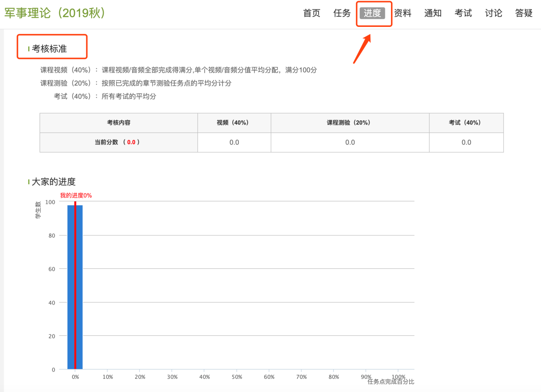Viewport: 541px width, 392px height.
Task: Open the 考试 tab in top navigation
Action: pos(463,13)
